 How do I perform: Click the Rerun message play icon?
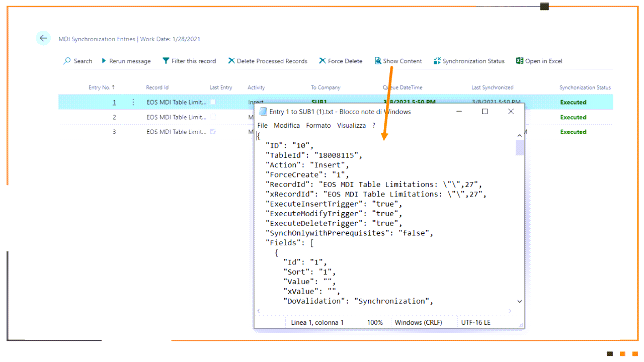click(x=104, y=61)
